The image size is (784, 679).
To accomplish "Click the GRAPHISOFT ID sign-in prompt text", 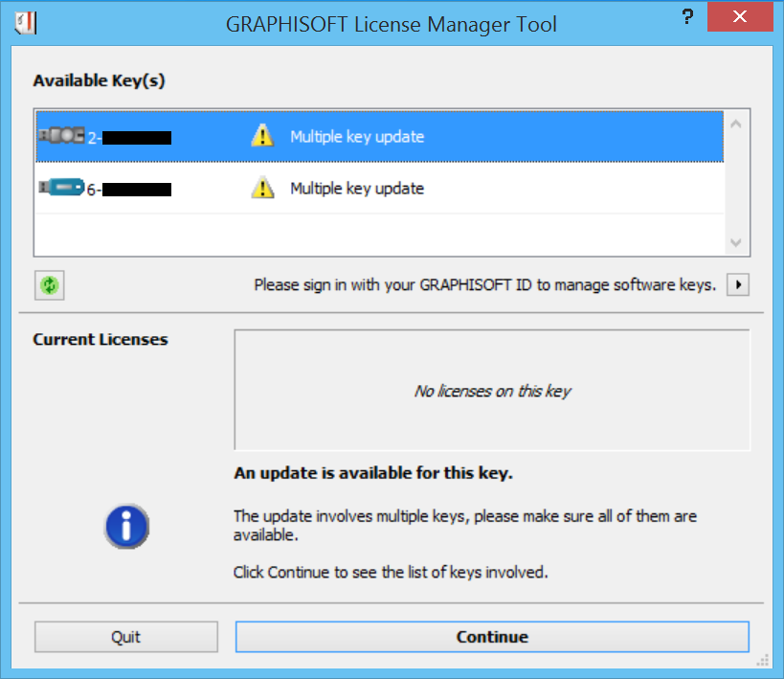I will coord(484,284).
